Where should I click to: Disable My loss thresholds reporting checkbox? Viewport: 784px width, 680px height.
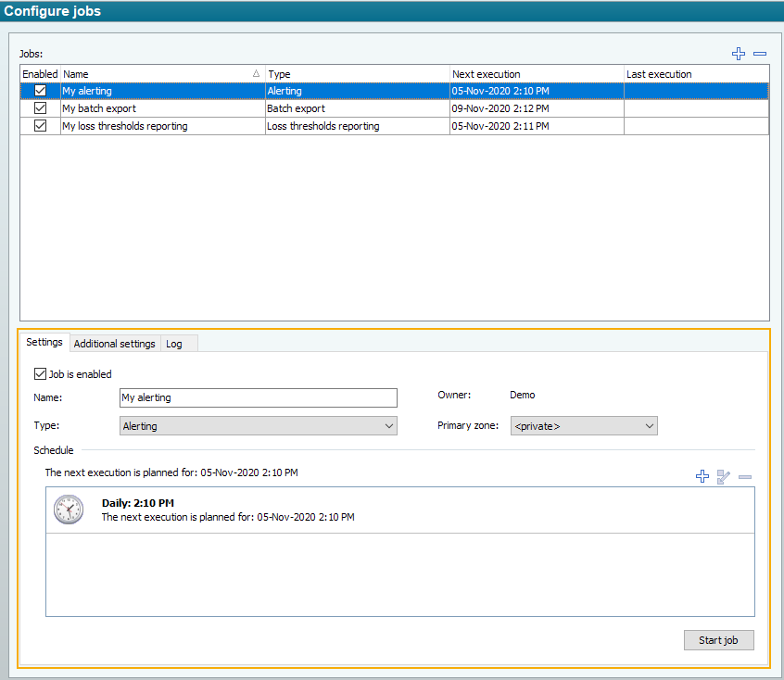40,126
